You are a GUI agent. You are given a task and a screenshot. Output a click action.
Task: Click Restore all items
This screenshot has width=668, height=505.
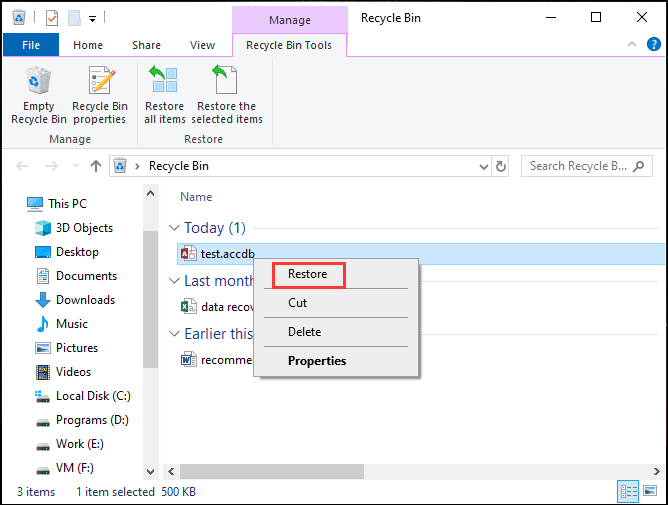pyautogui.click(x=165, y=96)
